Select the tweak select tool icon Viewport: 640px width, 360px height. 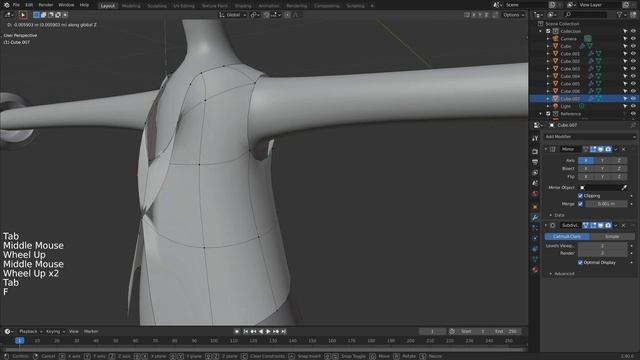click(23, 15)
